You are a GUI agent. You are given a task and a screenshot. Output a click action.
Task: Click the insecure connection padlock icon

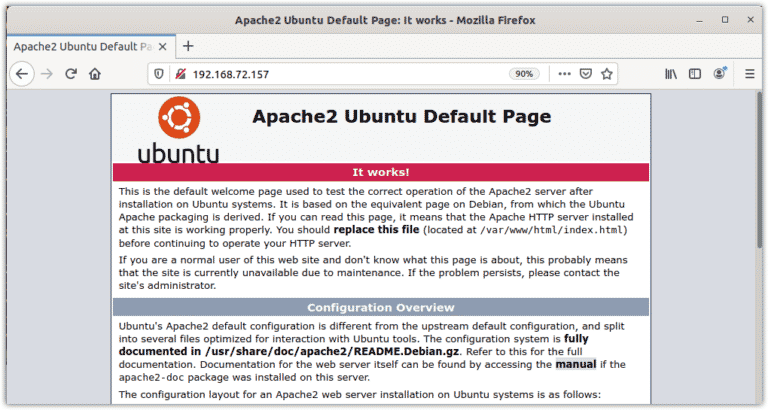[x=180, y=73]
